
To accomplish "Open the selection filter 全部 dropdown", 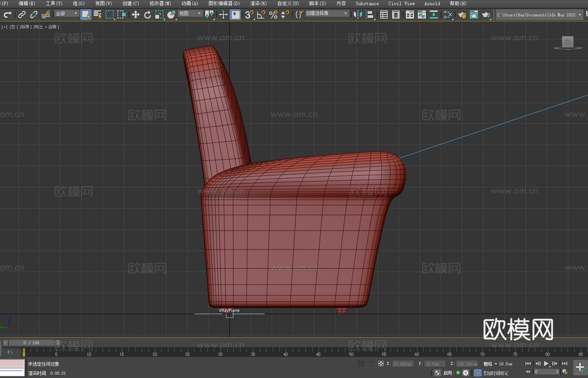I will [67, 13].
